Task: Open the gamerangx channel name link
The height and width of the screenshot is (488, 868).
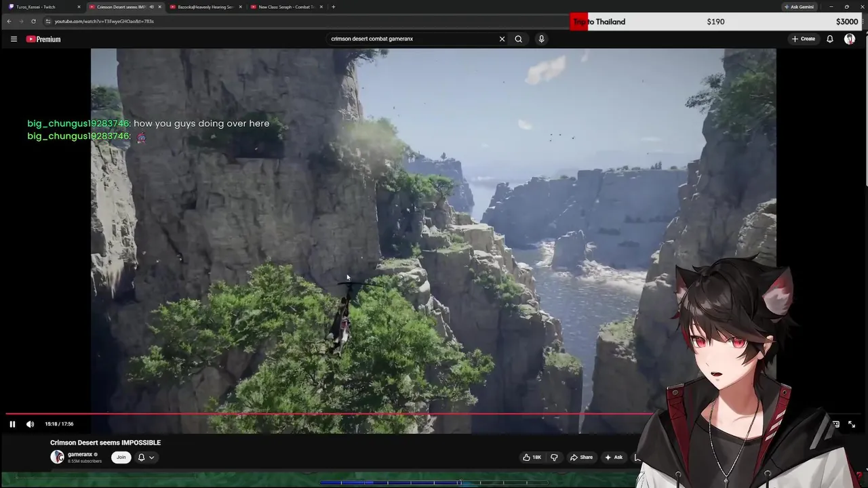Action: (x=80, y=454)
